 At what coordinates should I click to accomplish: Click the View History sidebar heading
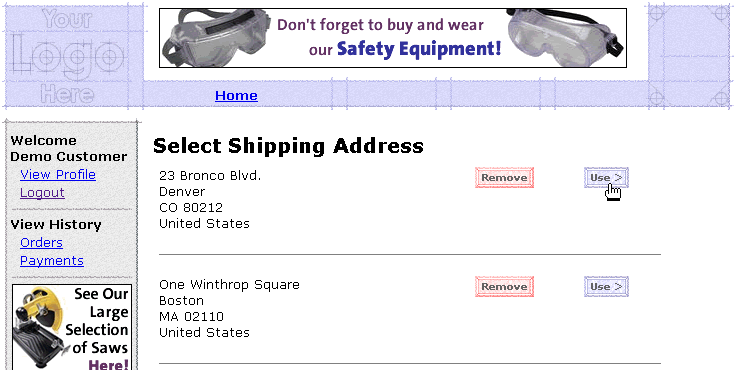56,225
